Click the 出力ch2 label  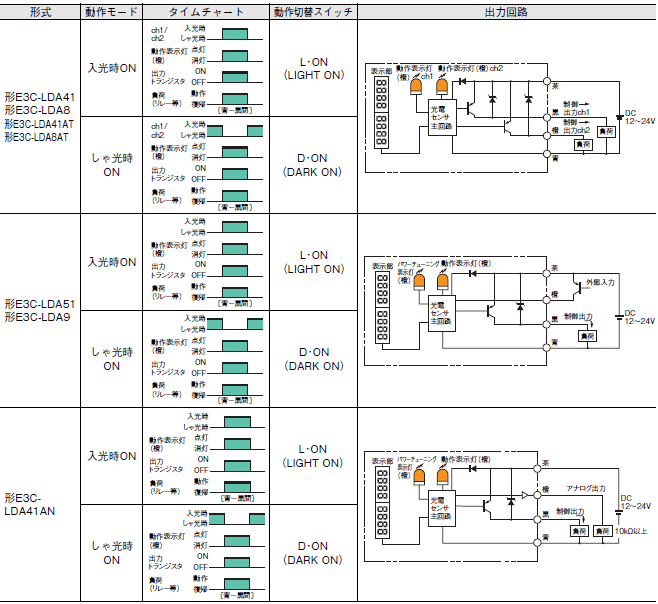coord(577,130)
